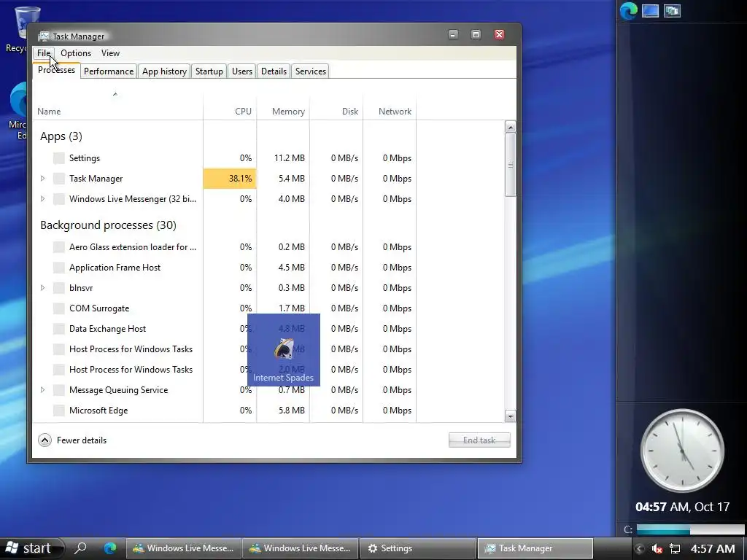Sort by the CPU column header
The height and width of the screenshot is (560, 747).
(243, 112)
